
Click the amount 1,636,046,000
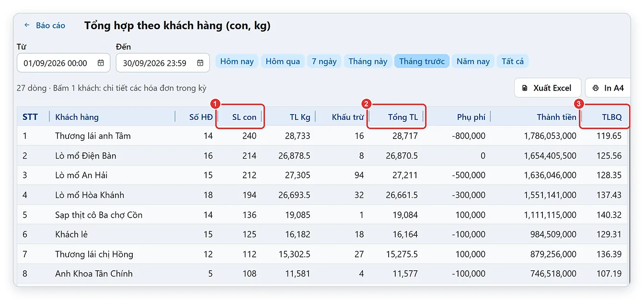(x=550, y=175)
